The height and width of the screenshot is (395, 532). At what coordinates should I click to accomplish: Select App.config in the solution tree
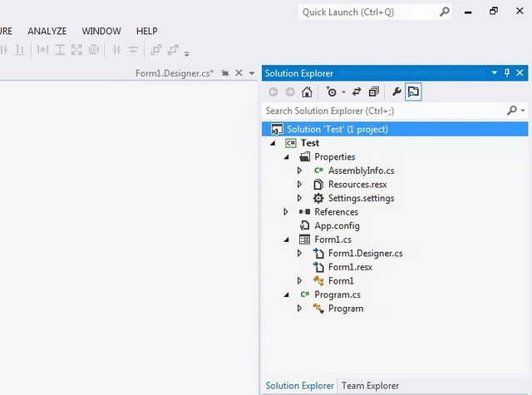click(x=337, y=225)
